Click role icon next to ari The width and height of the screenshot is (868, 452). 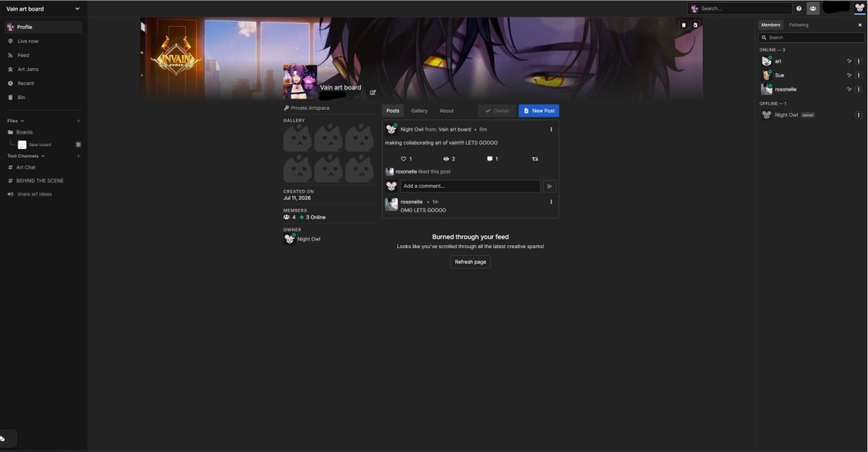849,61
